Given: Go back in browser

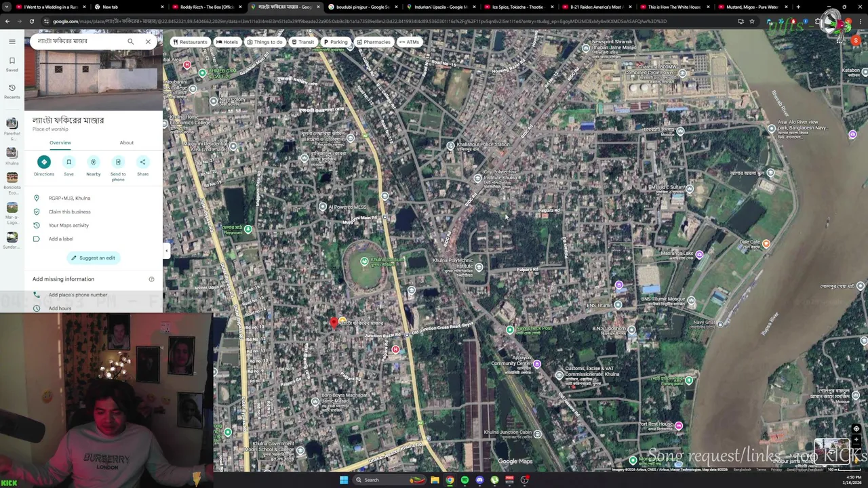Looking at the screenshot, I should 7,21.
